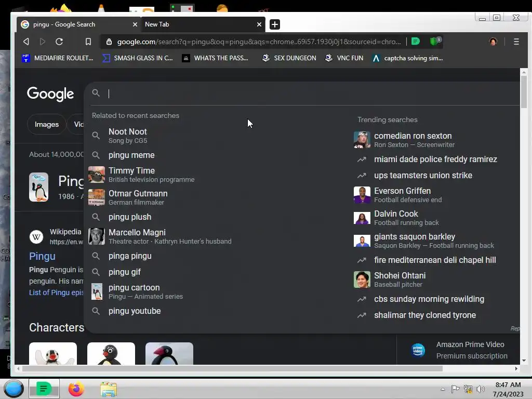Screen dimensions: 532x399
Task: Open the VNC FUN bookmark
Action: click(x=344, y=58)
